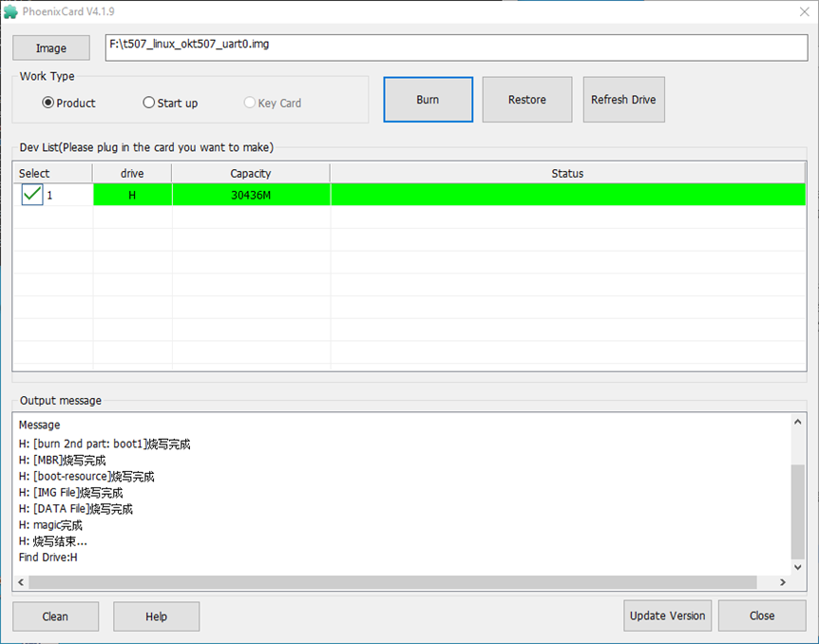
Task: Click output horizontal scrollbar right arrow
Action: pyautogui.click(x=783, y=582)
